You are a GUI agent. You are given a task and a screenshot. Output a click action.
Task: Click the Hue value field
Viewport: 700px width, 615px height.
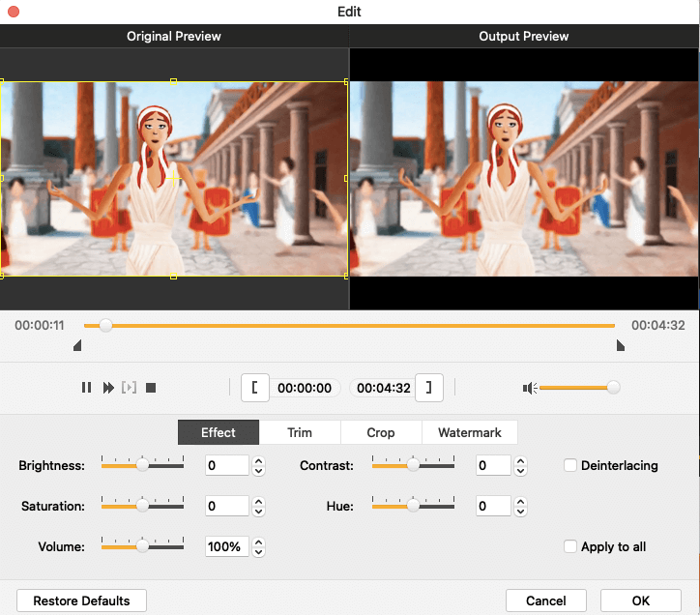[493, 506]
